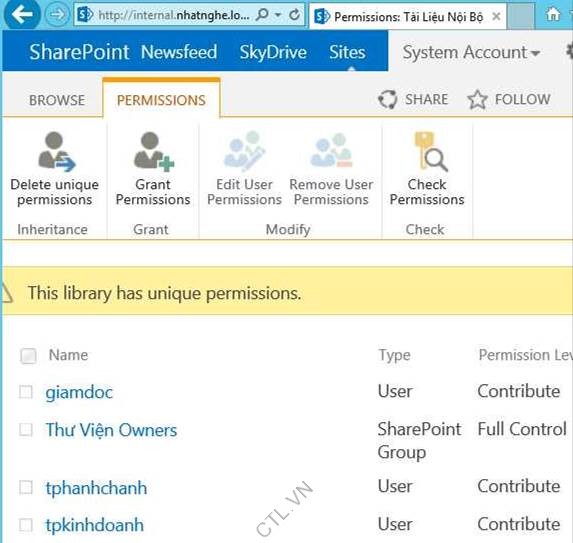Click the SharePoint brand link

point(79,52)
